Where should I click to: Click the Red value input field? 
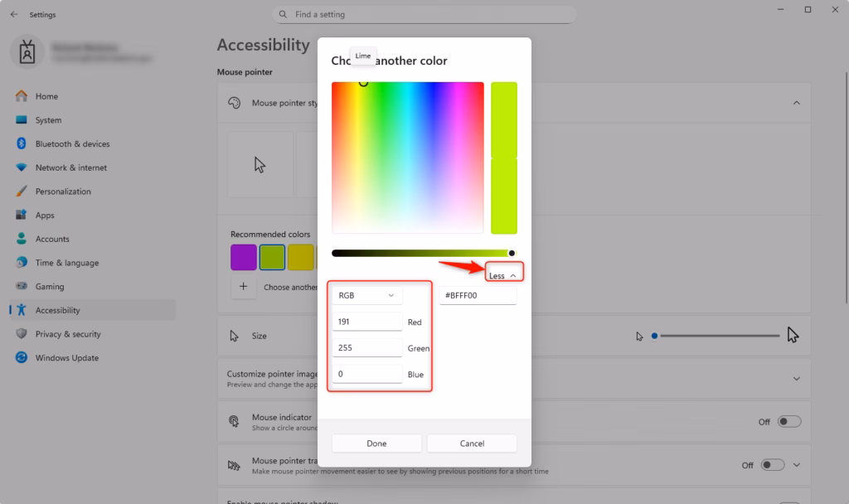[x=367, y=322]
